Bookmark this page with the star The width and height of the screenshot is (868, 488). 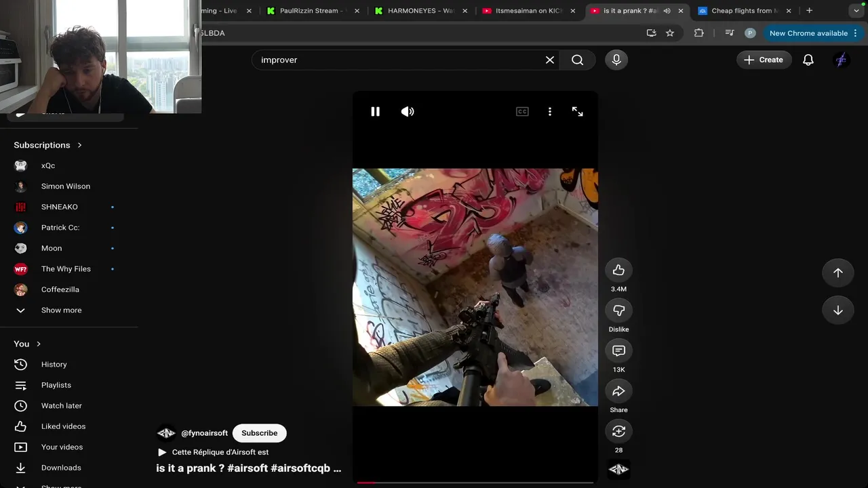pyautogui.click(x=670, y=33)
